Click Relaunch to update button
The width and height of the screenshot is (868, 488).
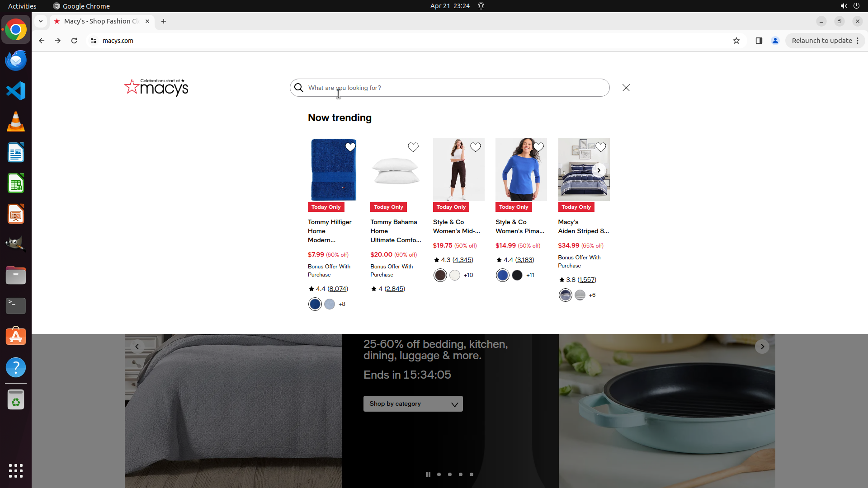[x=821, y=41]
